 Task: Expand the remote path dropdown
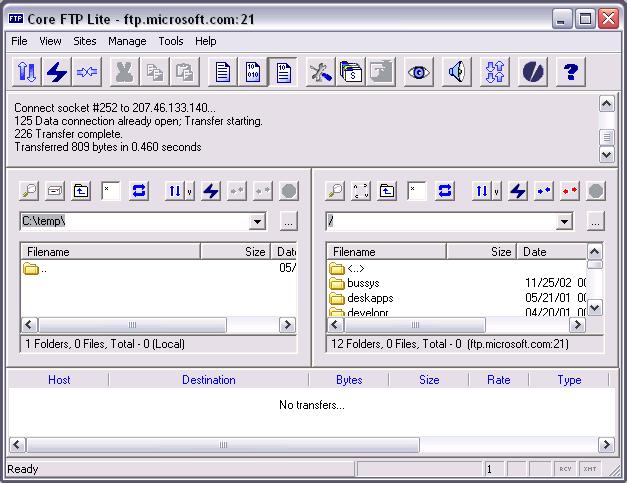[x=565, y=222]
